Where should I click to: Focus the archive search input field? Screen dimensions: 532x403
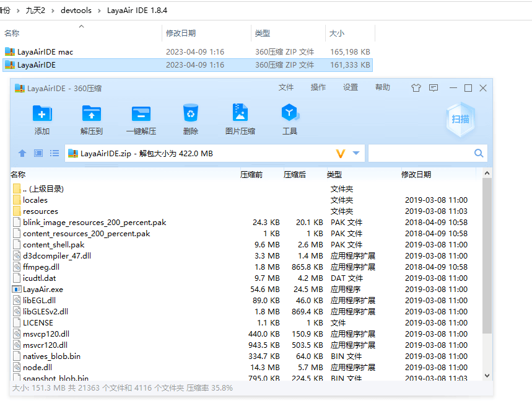[x=421, y=153]
